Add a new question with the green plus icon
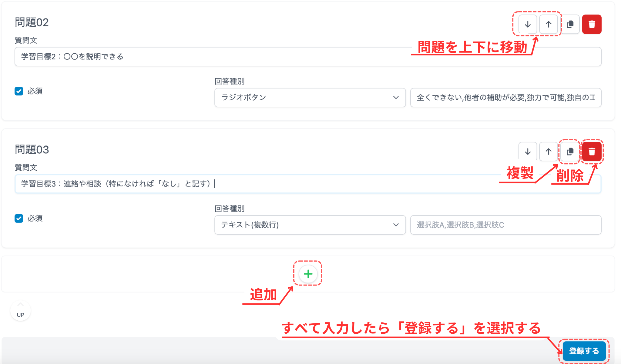This screenshot has height=364, width=621. (x=307, y=274)
